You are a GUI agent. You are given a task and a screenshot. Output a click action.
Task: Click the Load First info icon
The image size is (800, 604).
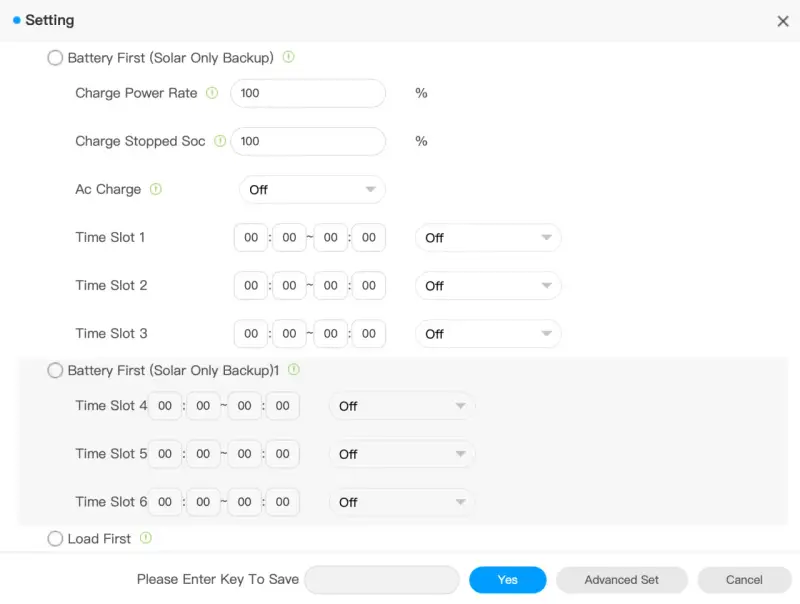click(x=146, y=538)
